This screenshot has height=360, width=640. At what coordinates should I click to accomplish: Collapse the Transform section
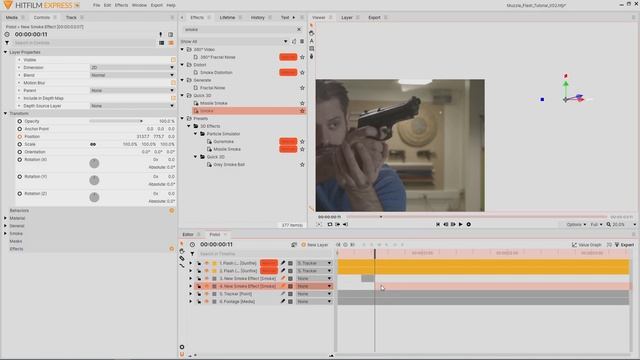[5, 113]
